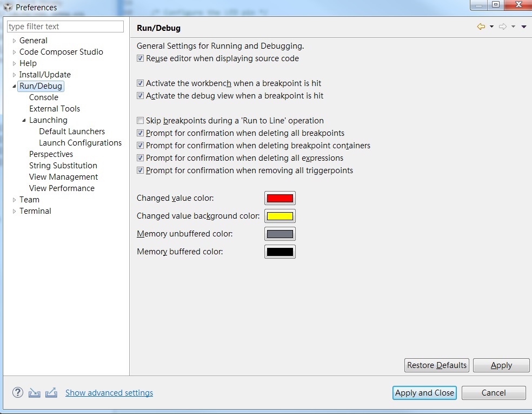The width and height of the screenshot is (532, 414).
Task: Select Console under Run/Debug
Action: (x=44, y=97)
